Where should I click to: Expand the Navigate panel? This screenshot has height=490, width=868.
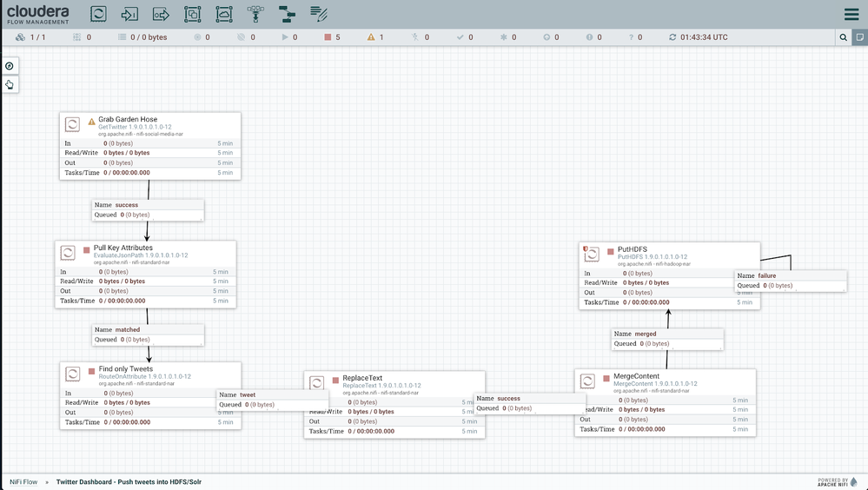tap(10, 66)
